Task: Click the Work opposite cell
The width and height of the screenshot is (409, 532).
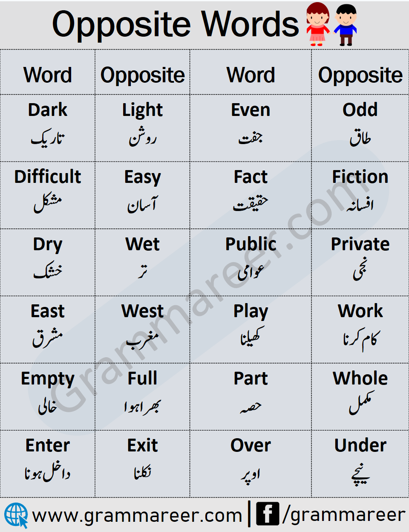Action: pyautogui.click(x=360, y=330)
